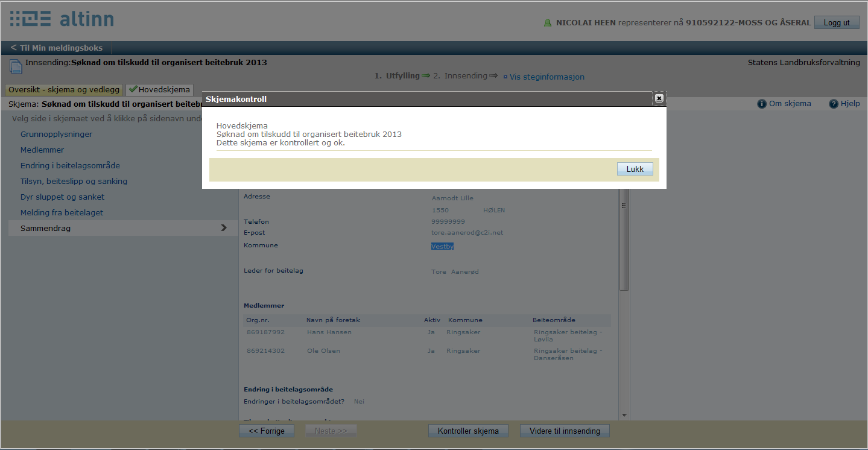Select the Dyr sluppet og sanket page
868x450 pixels.
click(x=62, y=197)
